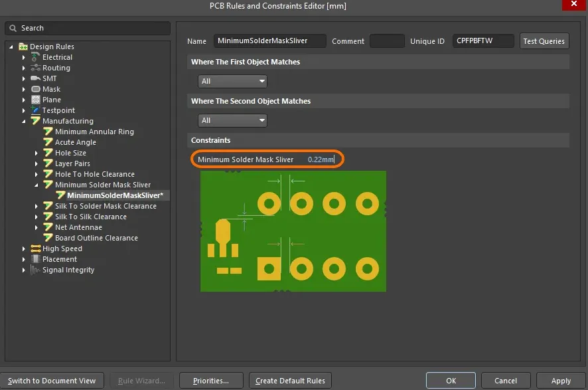Select the Acute Angle rule
The height and width of the screenshot is (390, 588).
76,142
